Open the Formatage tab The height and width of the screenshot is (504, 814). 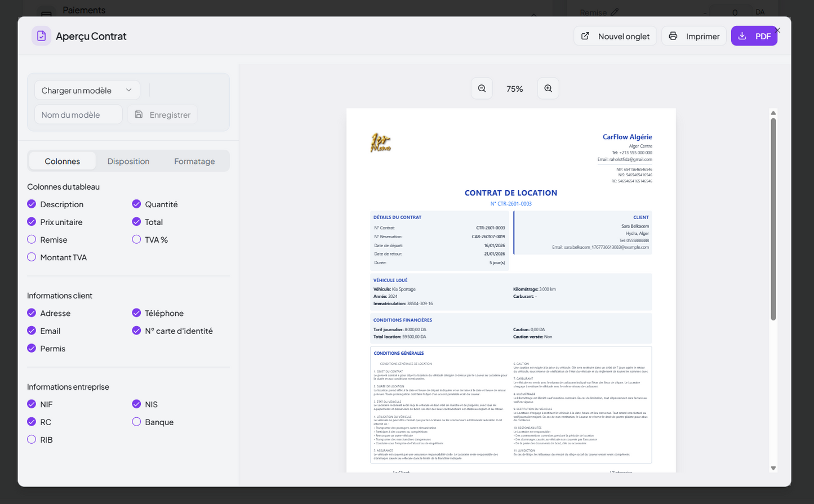pos(194,161)
